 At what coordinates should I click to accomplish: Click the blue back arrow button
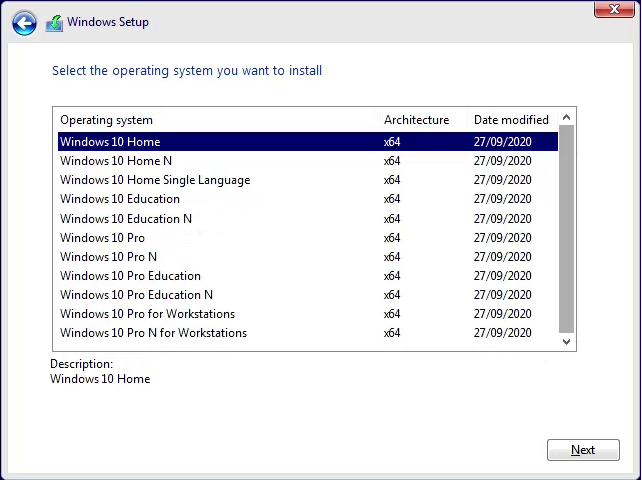point(24,23)
